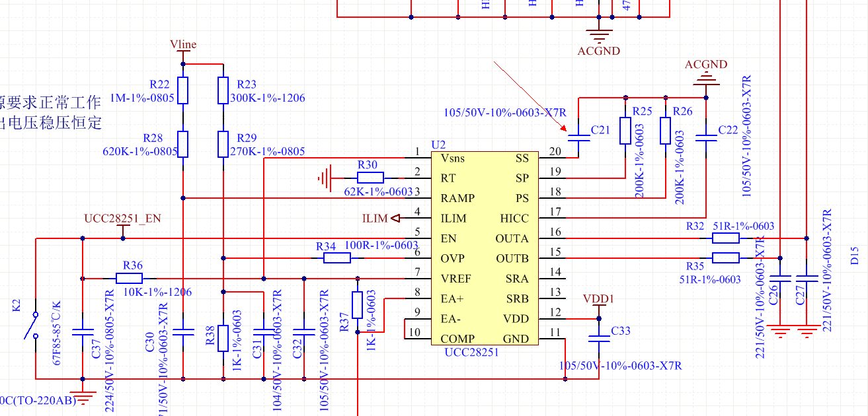Click the EA+ pin name on U2
Screen dimensions: 868x416
coord(452,298)
